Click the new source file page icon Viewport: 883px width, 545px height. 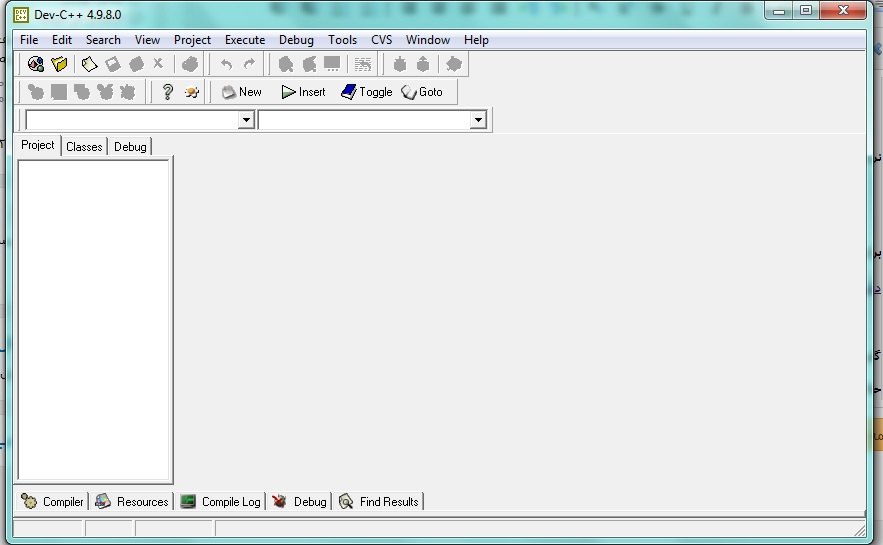[x=89, y=64]
